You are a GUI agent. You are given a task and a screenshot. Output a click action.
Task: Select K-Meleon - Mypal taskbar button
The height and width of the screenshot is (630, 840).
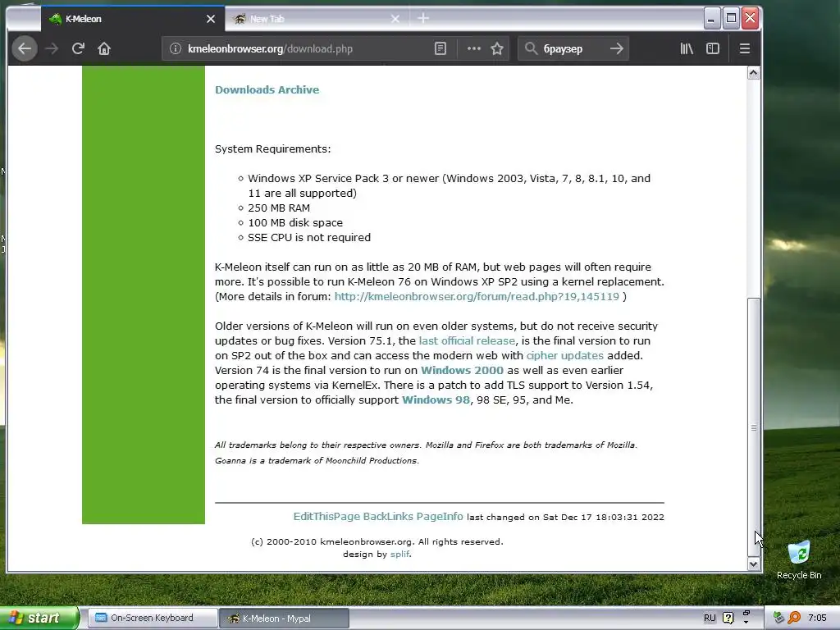(x=284, y=619)
